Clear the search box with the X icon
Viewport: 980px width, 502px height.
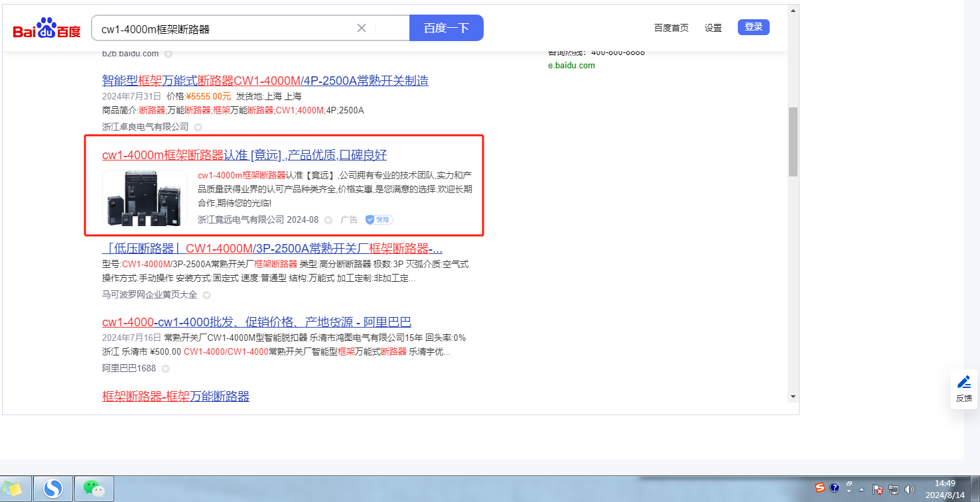[362, 28]
